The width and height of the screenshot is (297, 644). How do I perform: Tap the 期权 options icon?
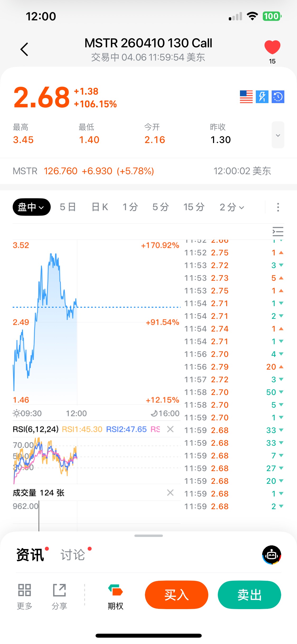[115, 596]
